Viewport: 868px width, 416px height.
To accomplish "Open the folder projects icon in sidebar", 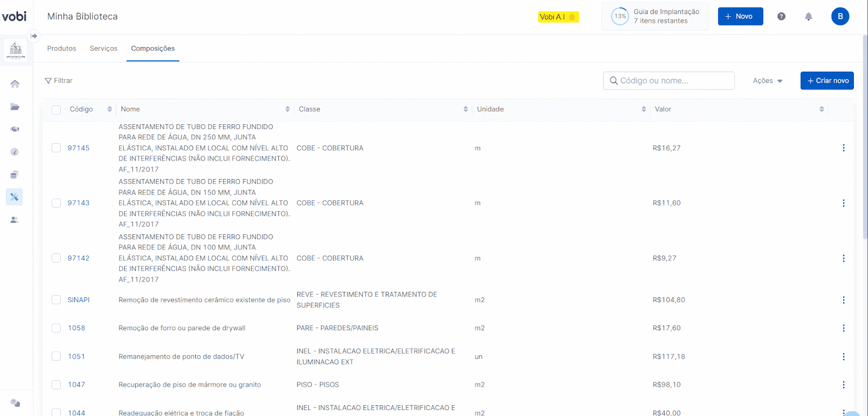I will click(15, 106).
